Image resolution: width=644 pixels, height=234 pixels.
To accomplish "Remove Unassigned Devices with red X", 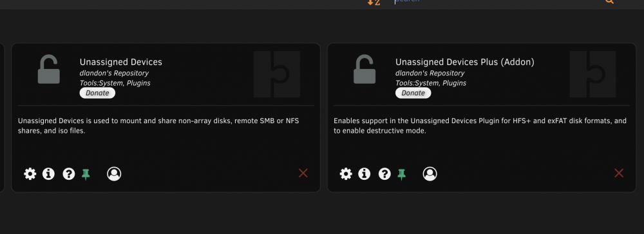I will (x=303, y=173).
